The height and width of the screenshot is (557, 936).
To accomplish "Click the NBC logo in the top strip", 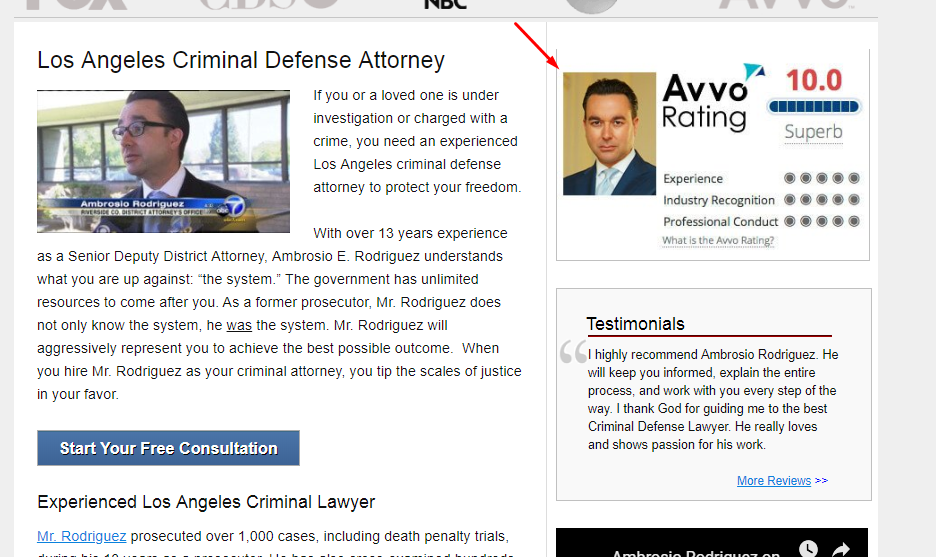I will point(445,5).
